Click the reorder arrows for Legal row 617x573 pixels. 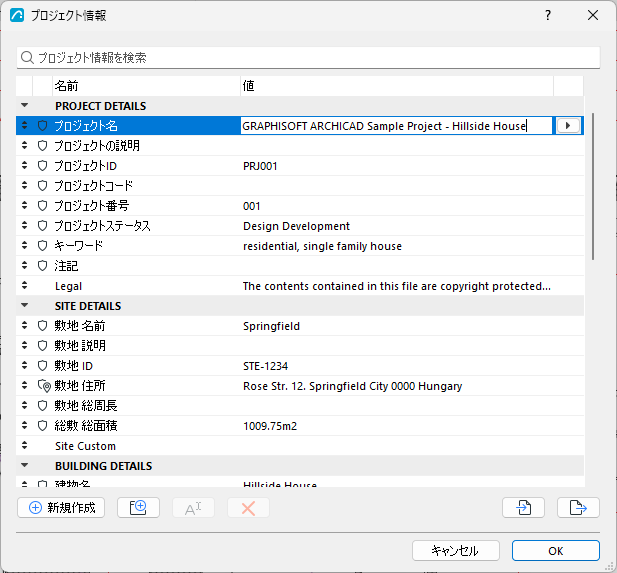[x=24, y=286]
